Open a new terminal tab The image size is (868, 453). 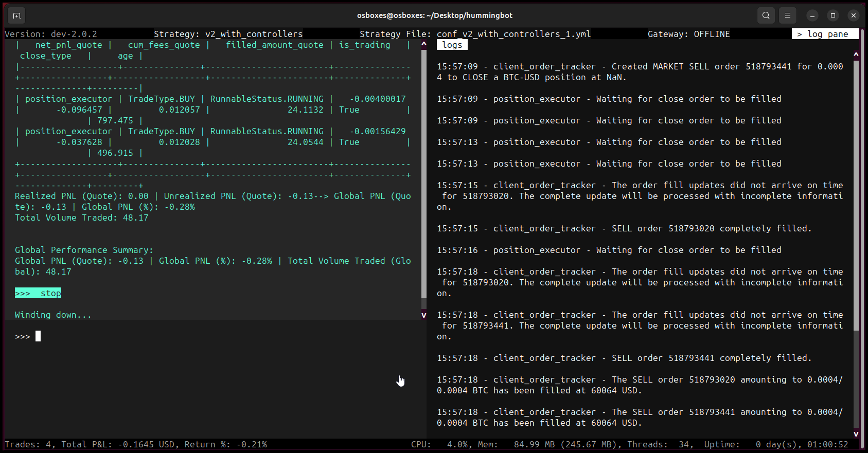click(x=16, y=15)
